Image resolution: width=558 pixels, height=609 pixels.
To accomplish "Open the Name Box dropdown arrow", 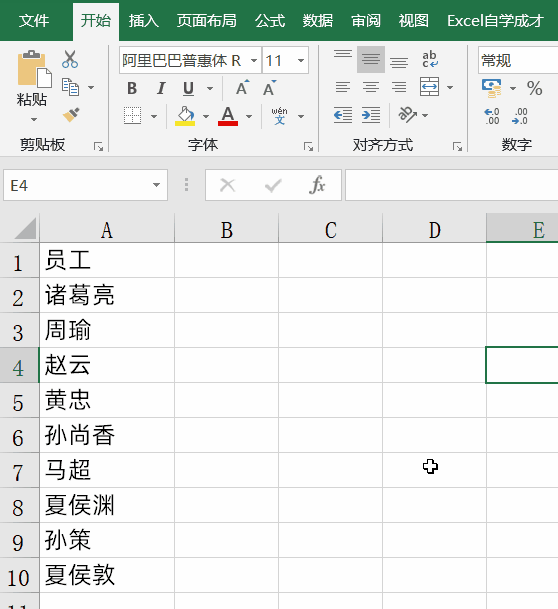I will tap(156, 185).
